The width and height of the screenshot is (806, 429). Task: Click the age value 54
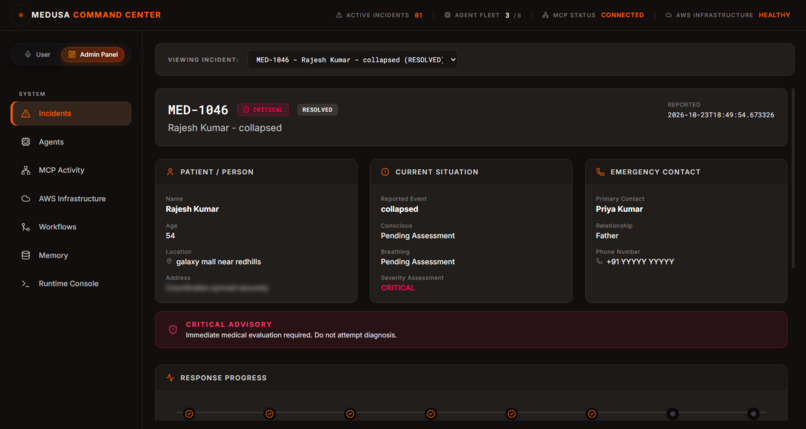[170, 236]
